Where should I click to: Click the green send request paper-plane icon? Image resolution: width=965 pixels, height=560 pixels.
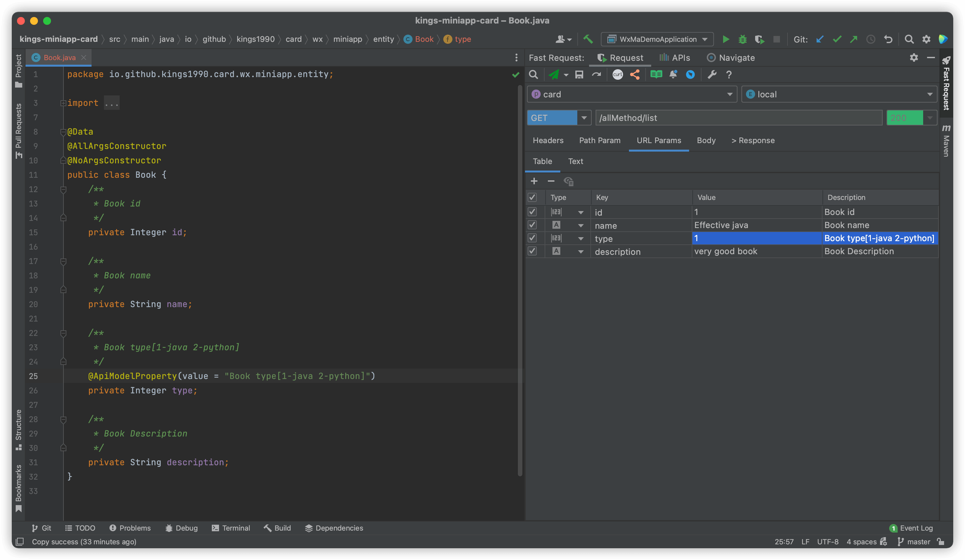tap(554, 74)
